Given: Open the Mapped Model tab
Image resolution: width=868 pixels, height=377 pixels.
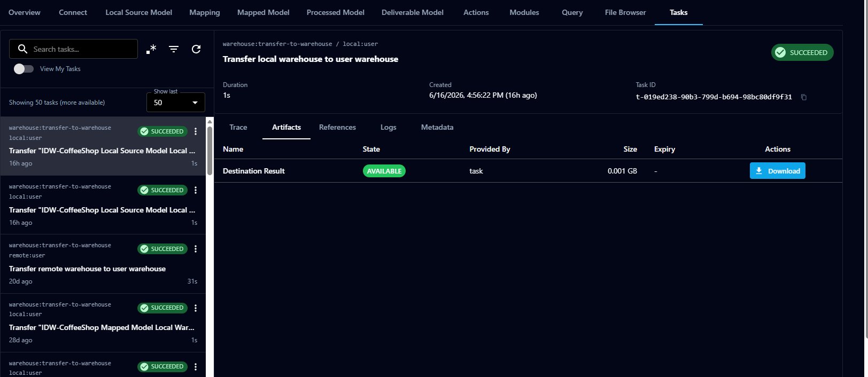Looking at the screenshot, I should (x=263, y=12).
